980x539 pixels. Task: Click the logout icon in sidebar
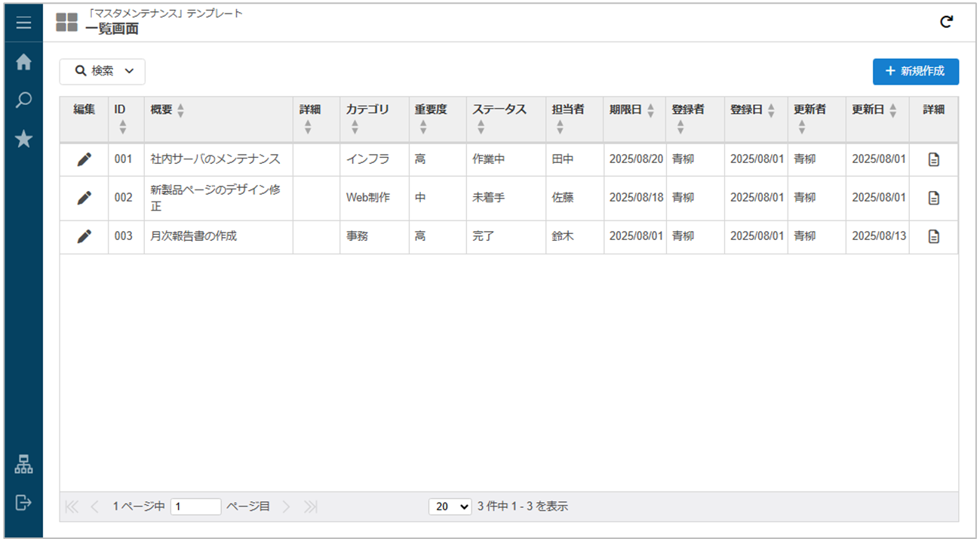point(23,503)
